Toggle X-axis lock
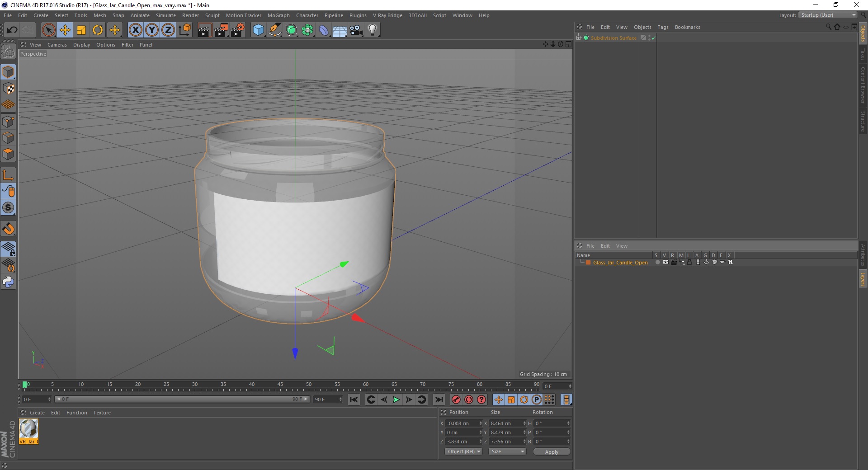The width and height of the screenshot is (868, 470). point(135,30)
